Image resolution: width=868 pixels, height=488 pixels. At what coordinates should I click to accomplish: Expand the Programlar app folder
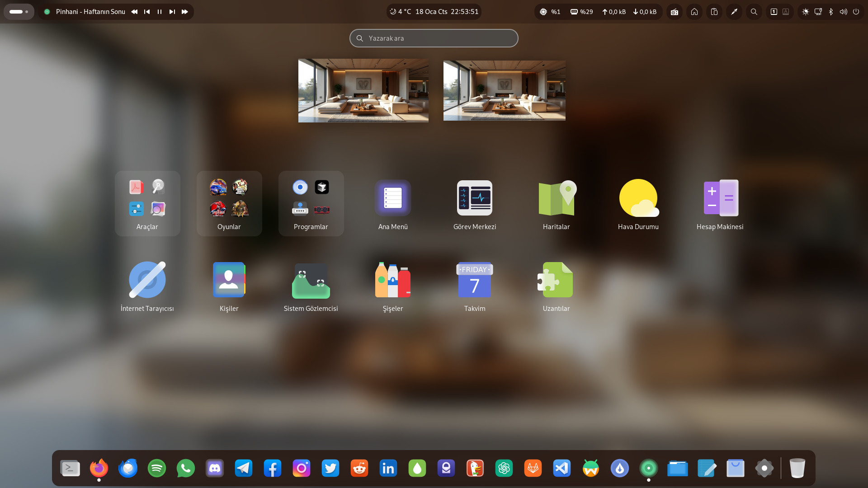click(311, 203)
